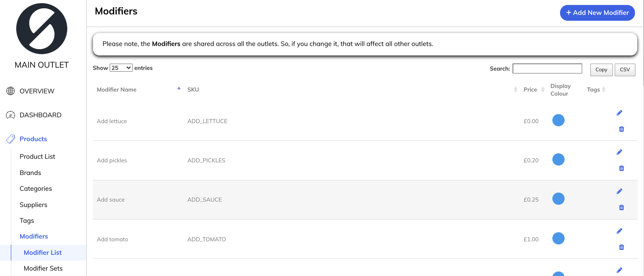644x276 pixels.
Task: Edit the Add tomato modifier
Action: tap(619, 231)
